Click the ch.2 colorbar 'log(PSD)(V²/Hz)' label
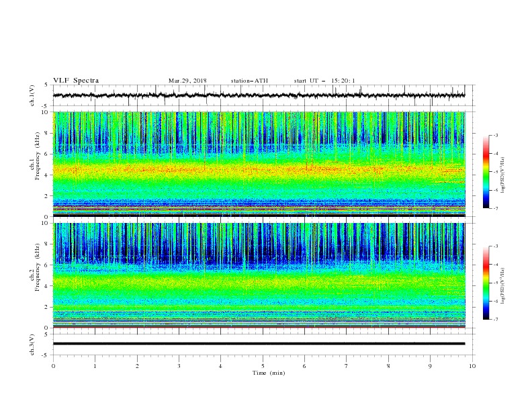The width and height of the screenshot is (532, 411). (503, 286)
